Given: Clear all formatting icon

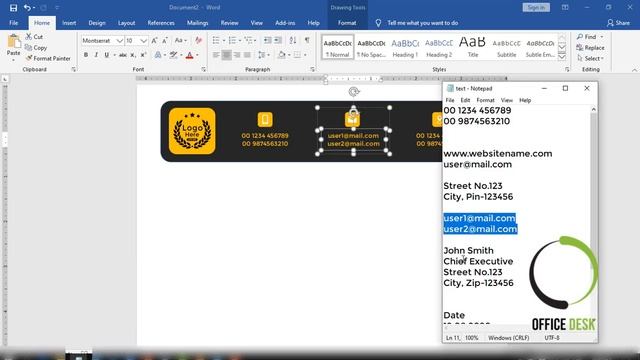Looking at the screenshot, I should click(199, 40).
